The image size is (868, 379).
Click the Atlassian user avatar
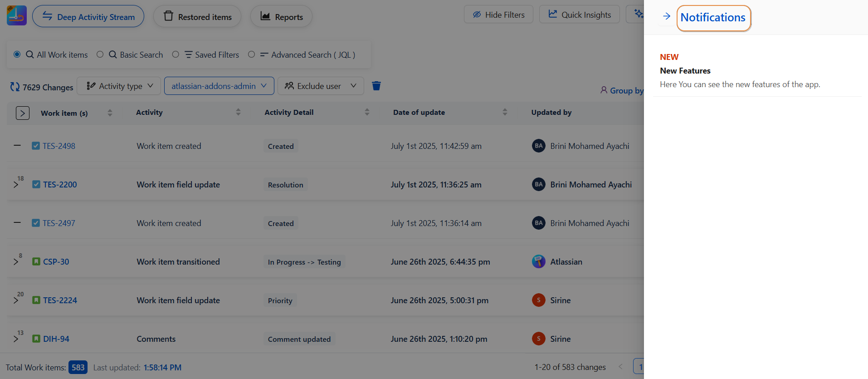(538, 261)
